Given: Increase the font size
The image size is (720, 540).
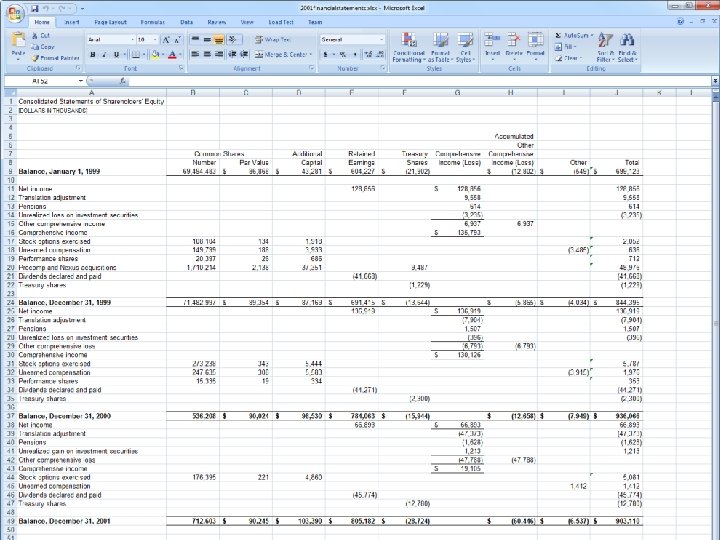Looking at the screenshot, I should [166, 40].
